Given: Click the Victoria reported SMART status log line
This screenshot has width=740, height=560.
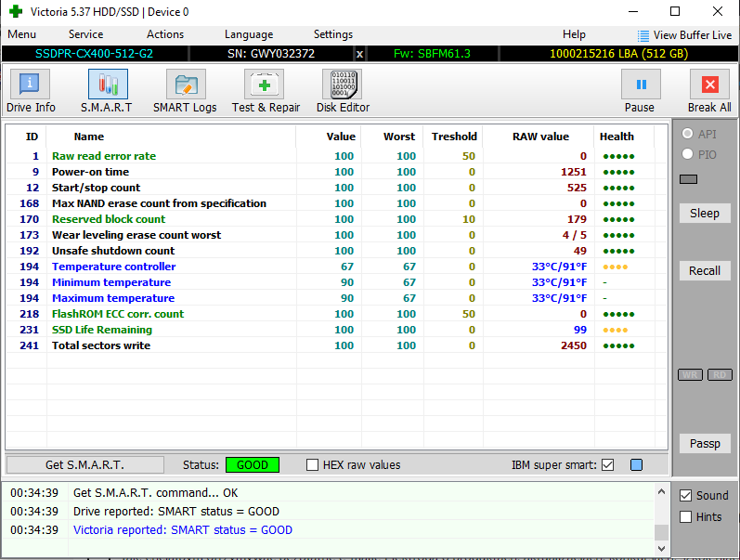Looking at the screenshot, I should 183,529.
